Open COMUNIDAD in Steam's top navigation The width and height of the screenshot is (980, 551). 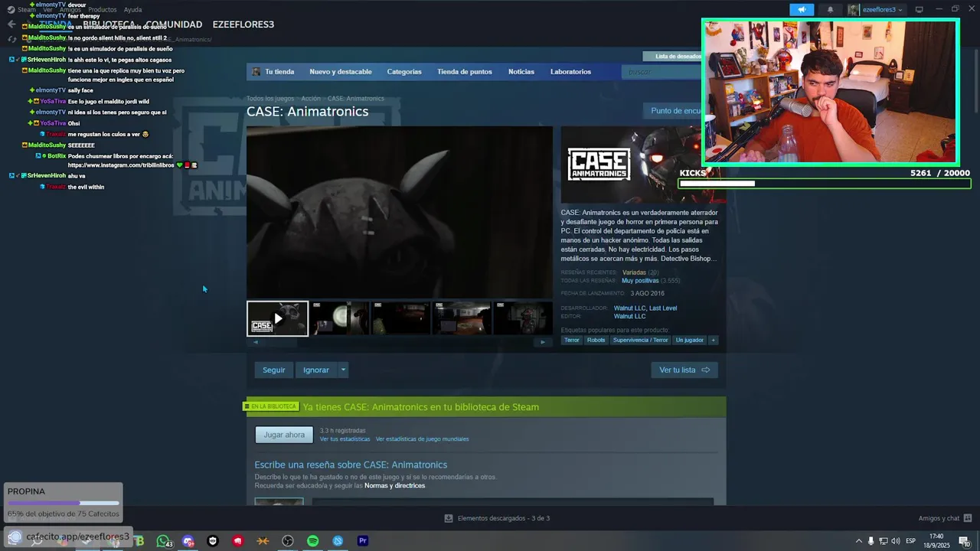point(174,24)
